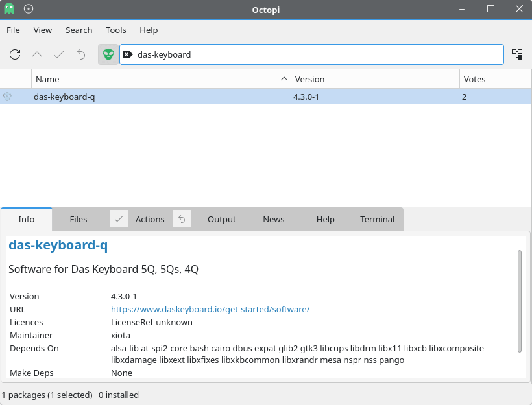Click the Depends On dependency list text
532x405 pixels.
click(x=297, y=354)
